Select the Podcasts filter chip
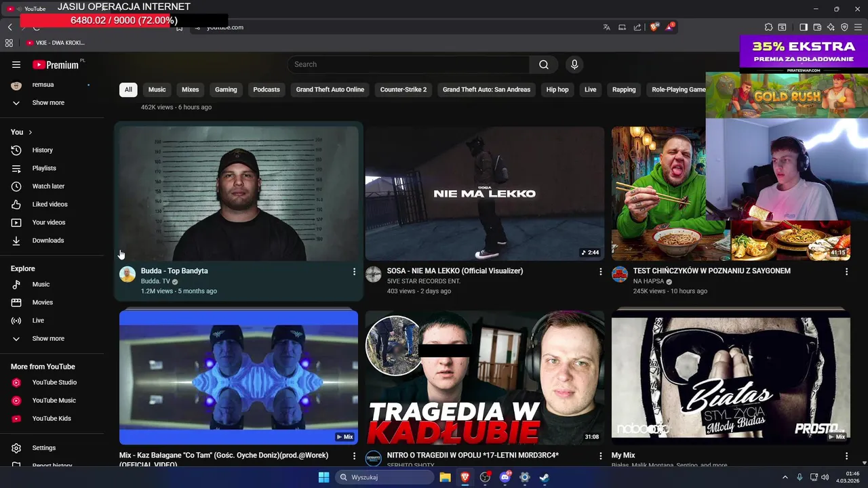This screenshot has width=868, height=488. [x=267, y=89]
